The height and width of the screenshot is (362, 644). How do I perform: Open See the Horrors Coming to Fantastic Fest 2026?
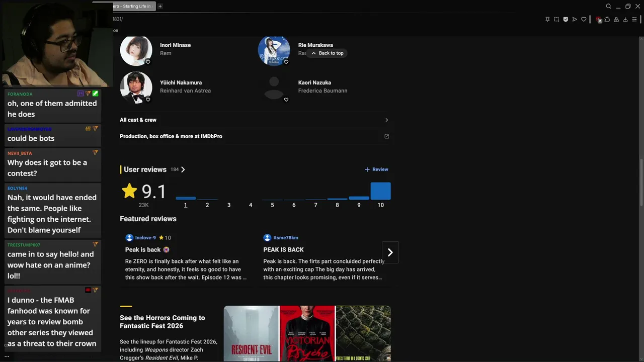click(x=163, y=322)
